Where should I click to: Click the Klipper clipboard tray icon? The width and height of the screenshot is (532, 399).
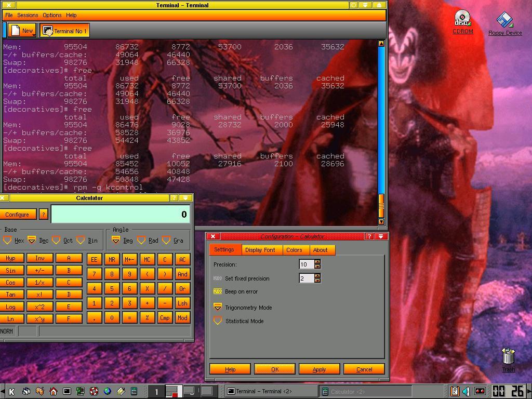pos(455,391)
